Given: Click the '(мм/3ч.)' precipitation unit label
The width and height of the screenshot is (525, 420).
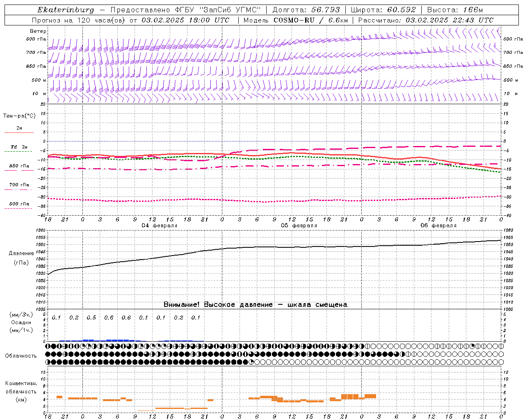Looking at the screenshot, I should click(21, 315).
